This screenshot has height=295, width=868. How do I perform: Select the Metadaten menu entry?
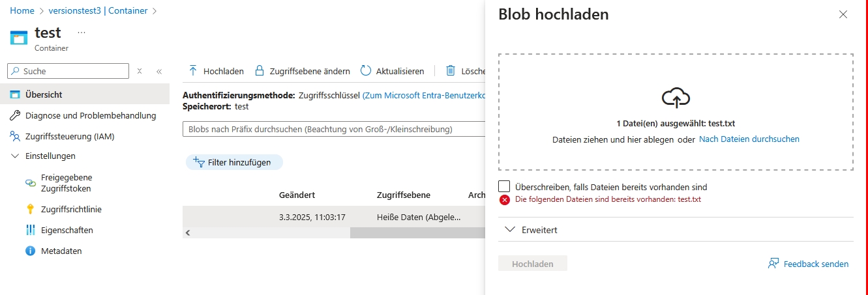[61, 251]
